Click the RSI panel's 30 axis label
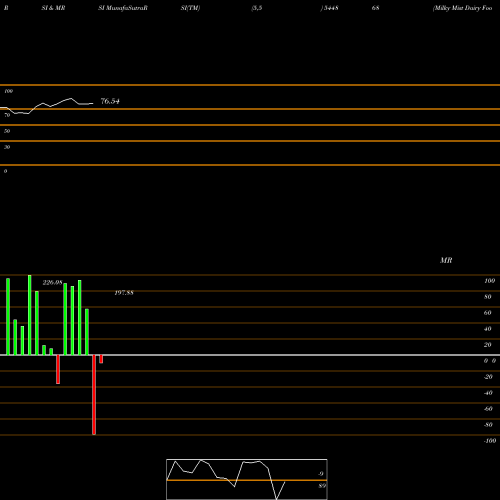This screenshot has height=500, width=500. pyautogui.click(x=7, y=147)
